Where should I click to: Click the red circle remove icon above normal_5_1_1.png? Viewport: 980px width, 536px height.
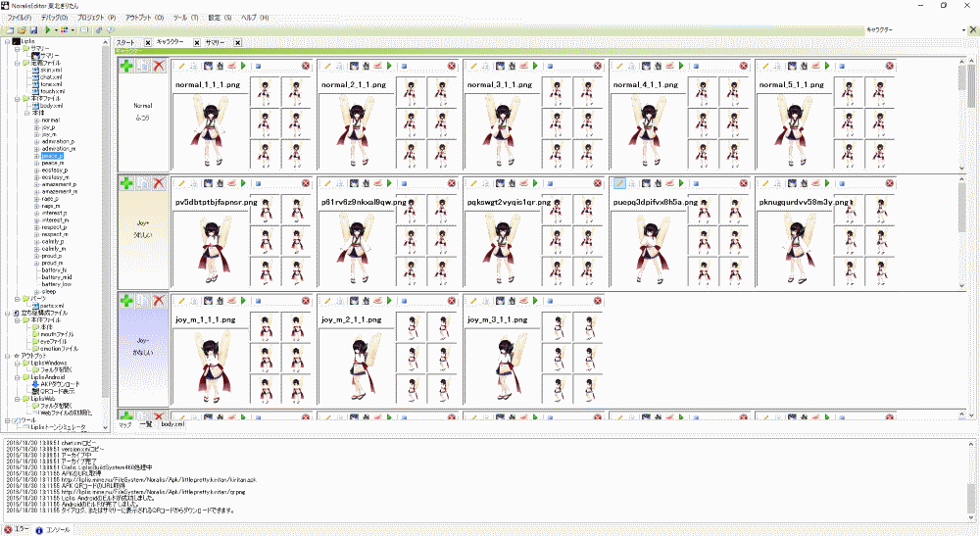coord(890,66)
